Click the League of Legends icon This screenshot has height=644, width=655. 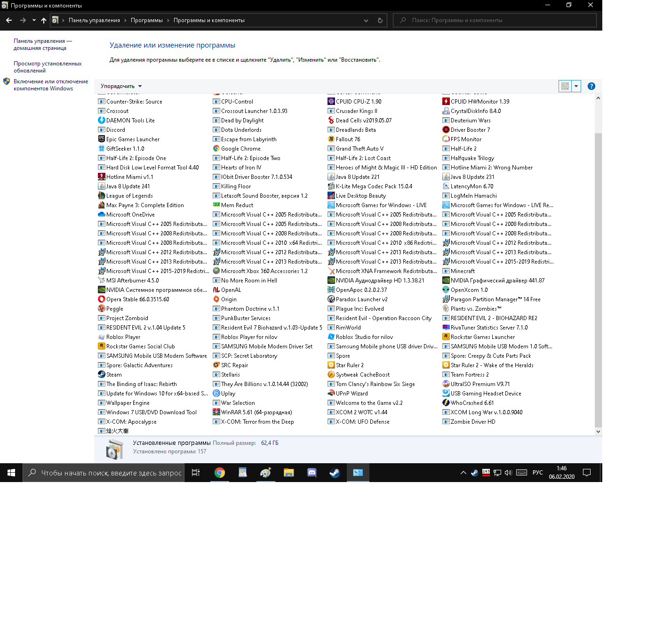101,196
